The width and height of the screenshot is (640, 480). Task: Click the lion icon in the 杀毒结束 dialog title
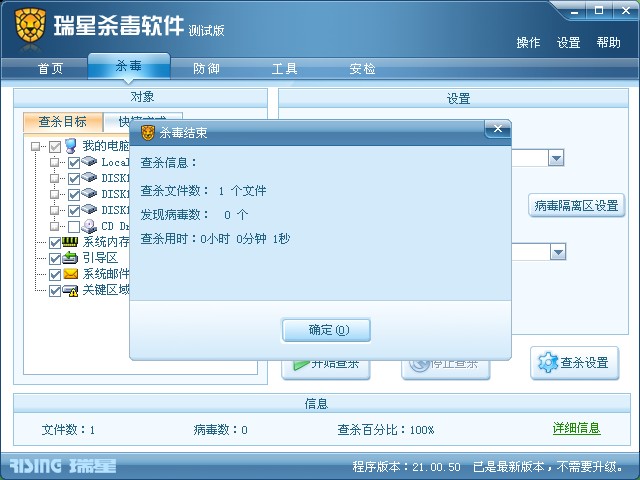tap(148, 133)
